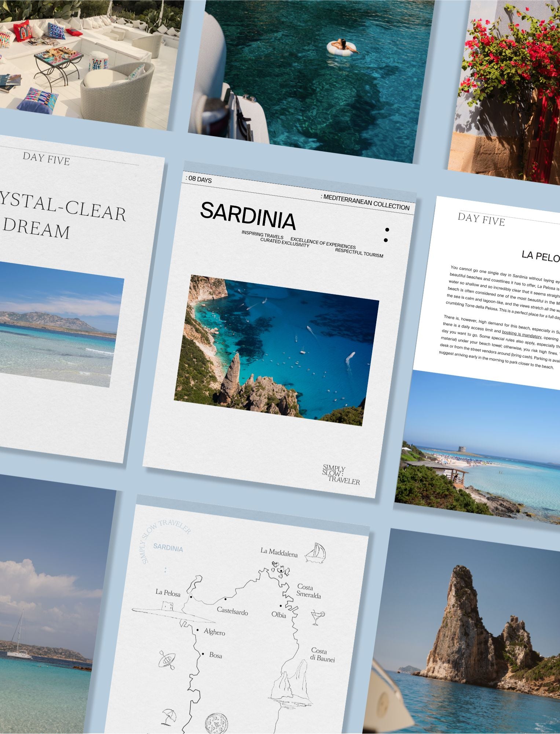This screenshot has height=734, width=560.
Task: Click the ': 08 DAYS' label on cover
Action: (198, 179)
